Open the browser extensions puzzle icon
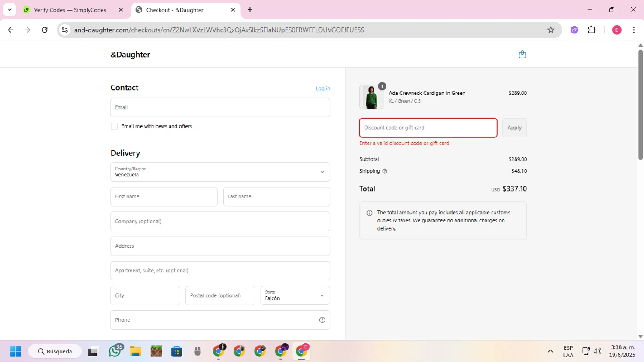 pos(592,30)
